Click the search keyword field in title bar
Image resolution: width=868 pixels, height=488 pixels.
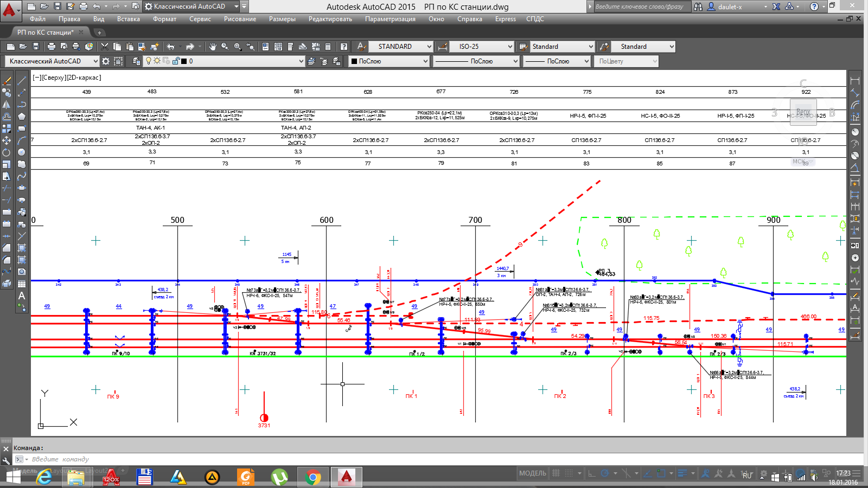point(642,7)
